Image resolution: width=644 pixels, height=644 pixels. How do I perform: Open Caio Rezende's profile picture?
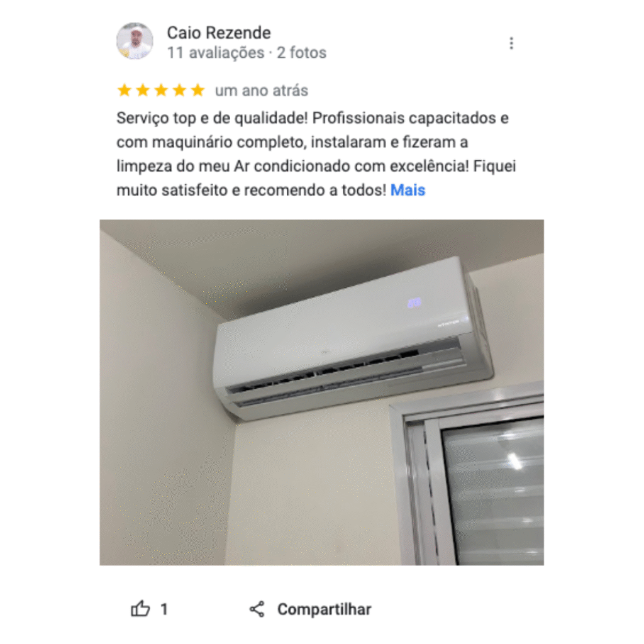point(135,41)
